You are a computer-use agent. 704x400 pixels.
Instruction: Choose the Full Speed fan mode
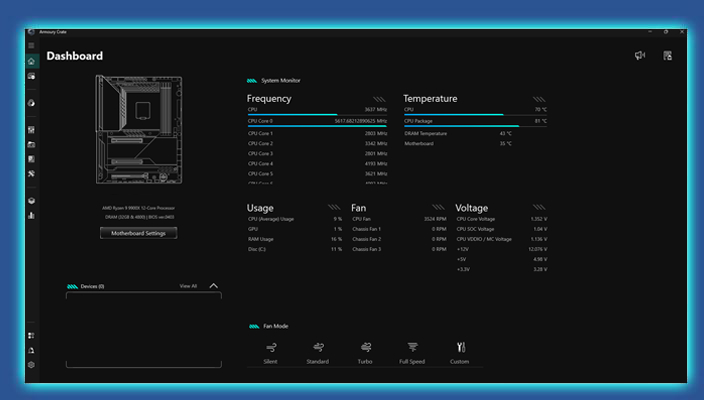[412, 347]
